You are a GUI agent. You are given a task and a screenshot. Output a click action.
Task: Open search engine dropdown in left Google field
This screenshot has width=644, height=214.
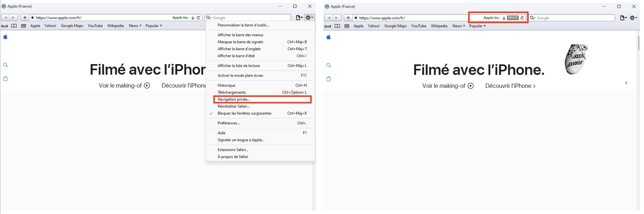click(x=209, y=18)
